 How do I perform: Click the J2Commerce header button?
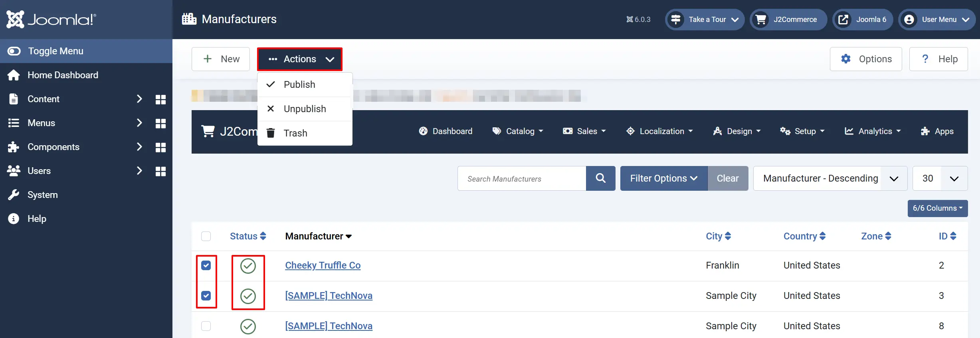(788, 19)
